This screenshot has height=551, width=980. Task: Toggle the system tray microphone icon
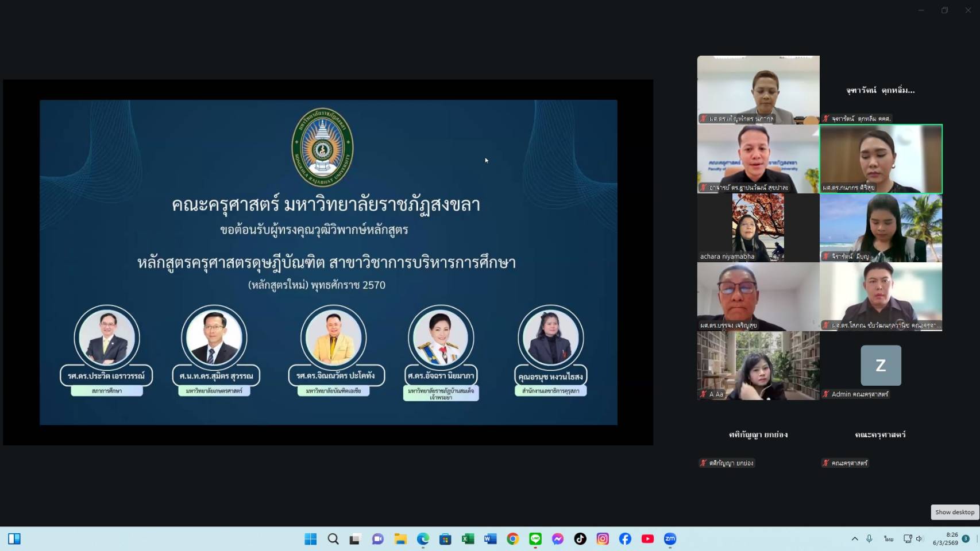point(869,539)
